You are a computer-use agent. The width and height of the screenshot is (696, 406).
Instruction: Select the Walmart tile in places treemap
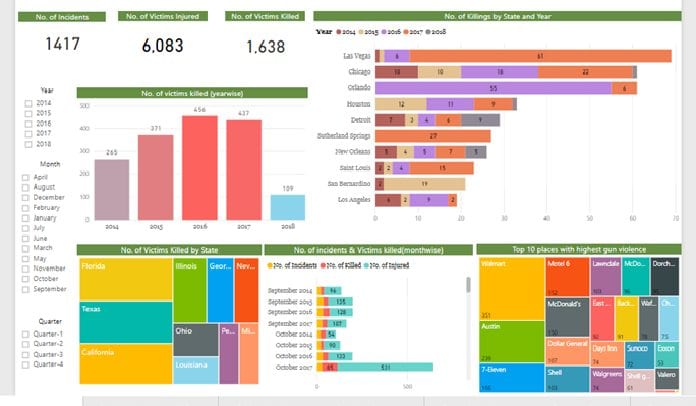click(512, 289)
